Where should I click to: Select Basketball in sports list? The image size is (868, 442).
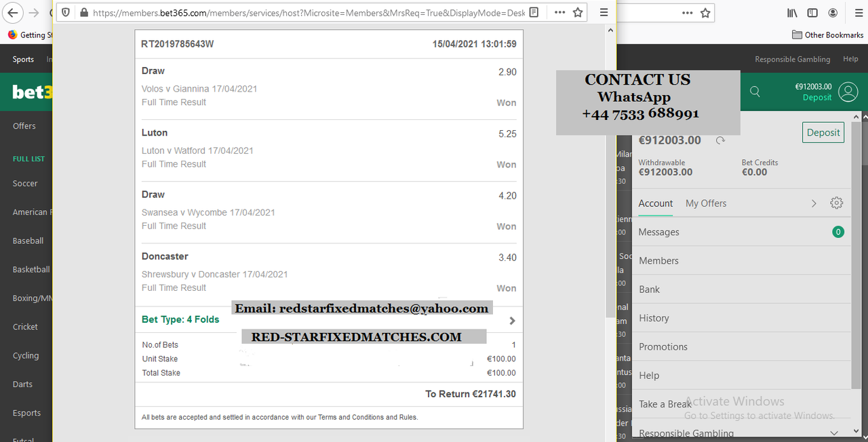pos(31,270)
